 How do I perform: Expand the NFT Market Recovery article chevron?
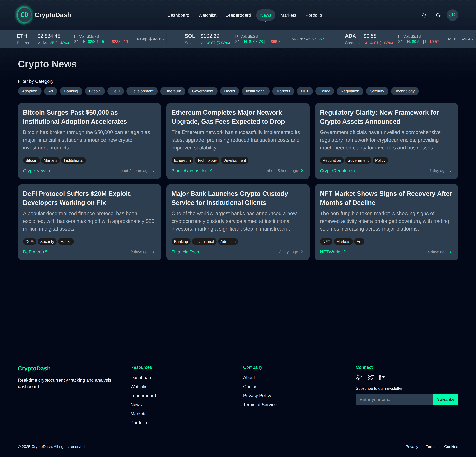point(451,252)
